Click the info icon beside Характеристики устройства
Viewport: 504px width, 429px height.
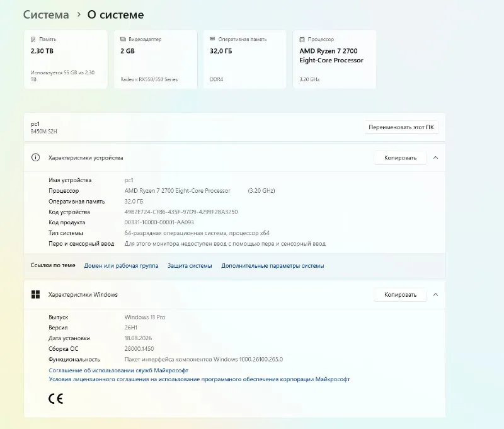35,157
